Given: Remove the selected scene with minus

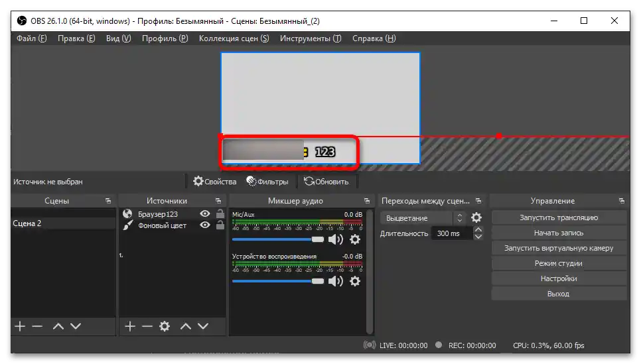Looking at the screenshot, I should pos(37,326).
